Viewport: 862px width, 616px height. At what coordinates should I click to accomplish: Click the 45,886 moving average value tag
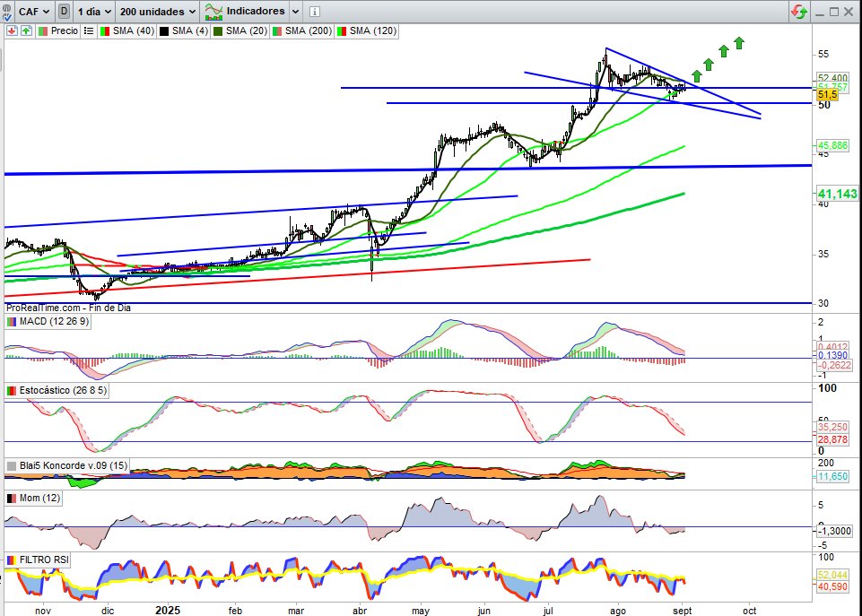click(x=832, y=145)
